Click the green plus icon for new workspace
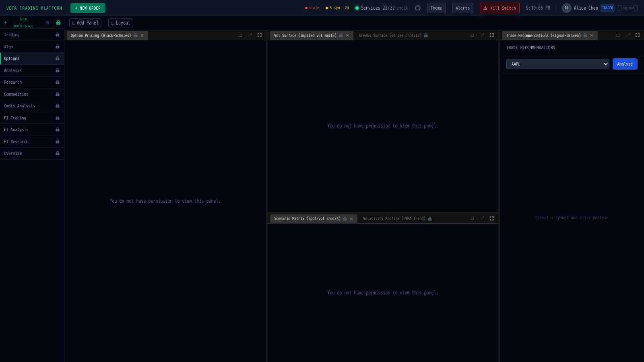This screenshot has width=644, height=362. click(x=6, y=23)
